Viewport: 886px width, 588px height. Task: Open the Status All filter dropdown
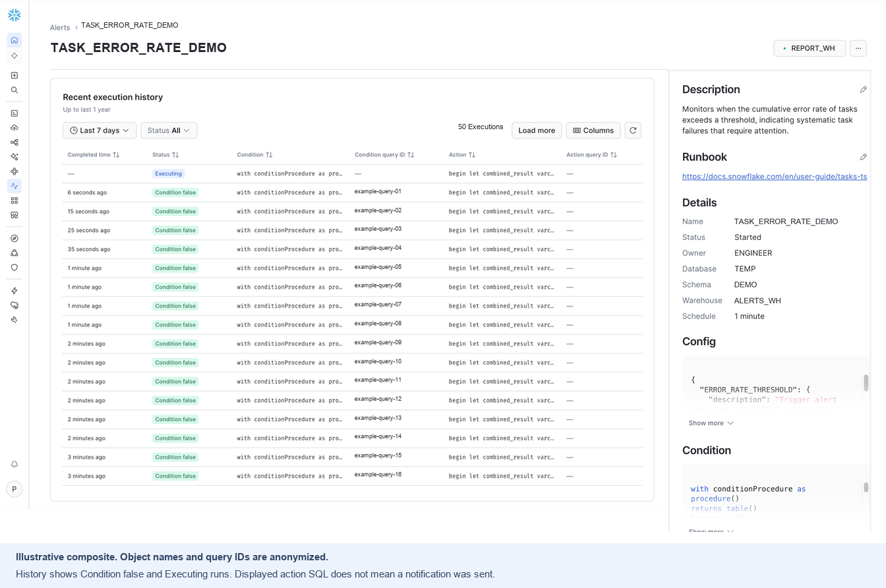coord(169,131)
